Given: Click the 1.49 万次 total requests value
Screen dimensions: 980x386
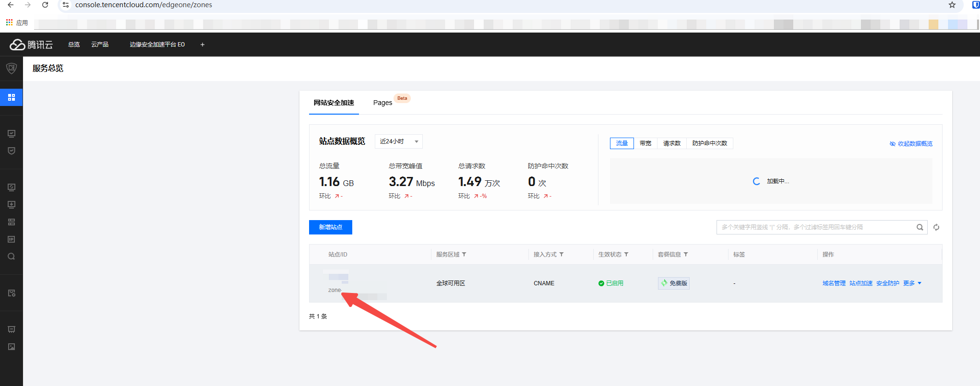Looking at the screenshot, I should [479, 182].
